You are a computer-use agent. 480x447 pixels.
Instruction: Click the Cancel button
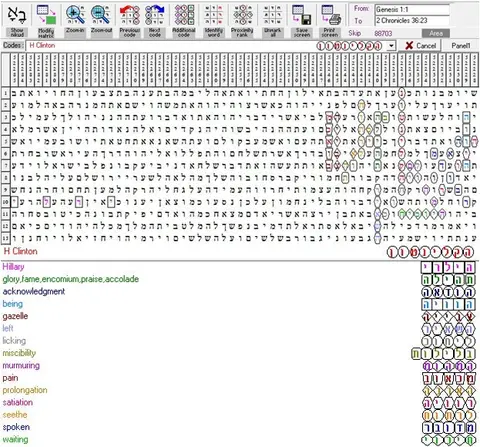coord(420,46)
